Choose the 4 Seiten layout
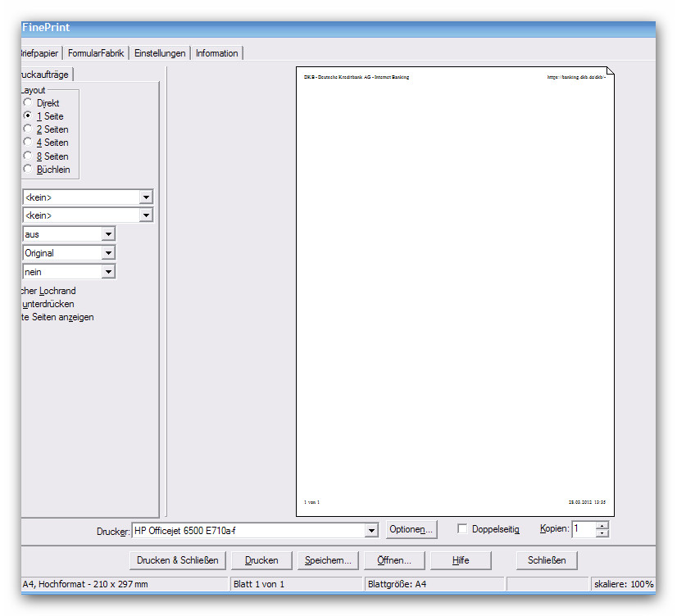 28,143
